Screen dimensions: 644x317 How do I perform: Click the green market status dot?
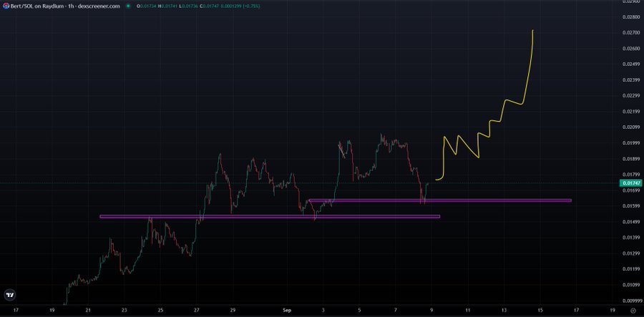point(129,6)
